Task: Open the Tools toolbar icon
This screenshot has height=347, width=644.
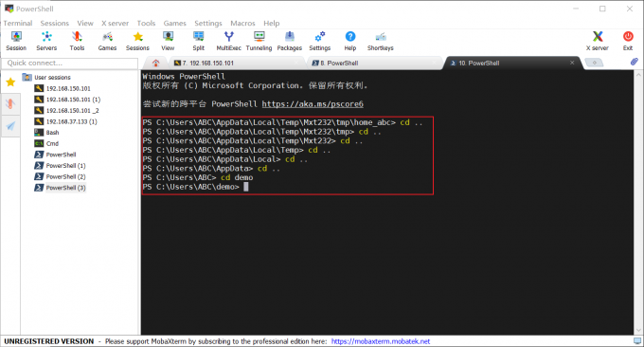Action: (x=77, y=41)
